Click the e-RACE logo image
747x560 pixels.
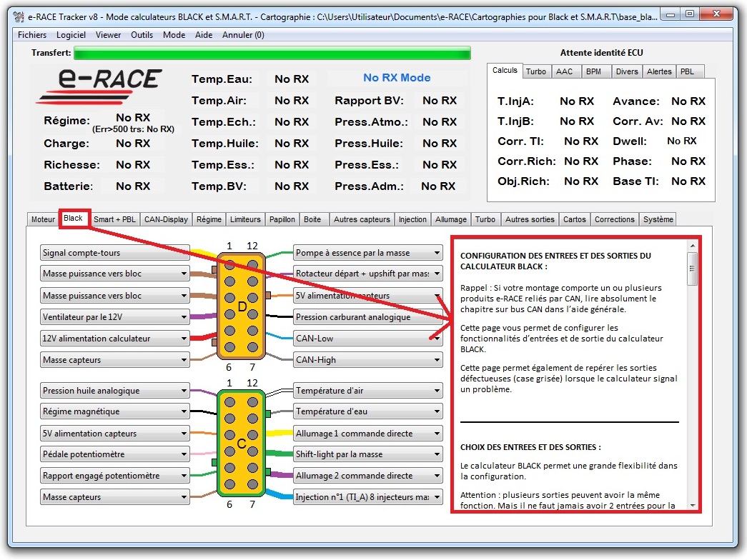(99, 86)
